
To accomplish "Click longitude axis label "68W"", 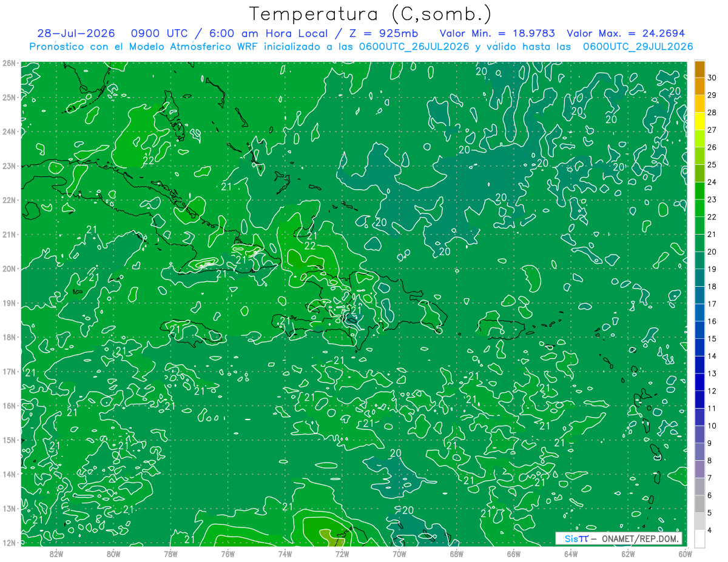I will 456,554.
